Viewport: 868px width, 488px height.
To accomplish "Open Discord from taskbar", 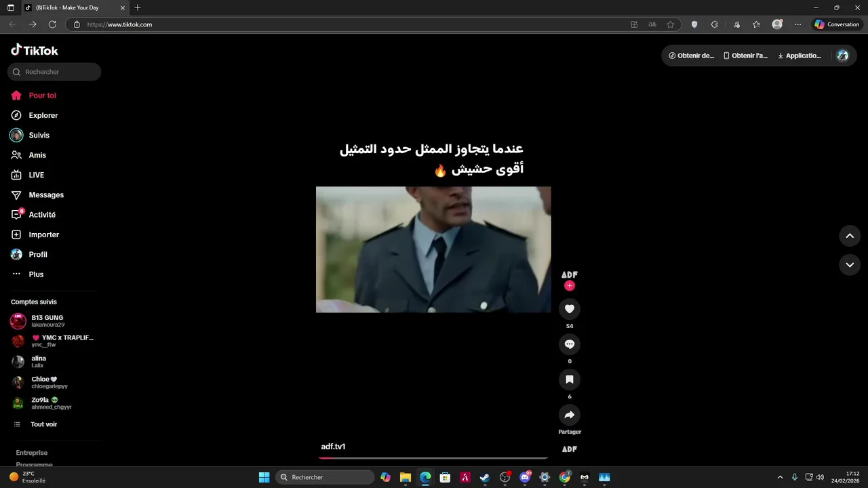I will pyautogui.click(x=524, y=477).
